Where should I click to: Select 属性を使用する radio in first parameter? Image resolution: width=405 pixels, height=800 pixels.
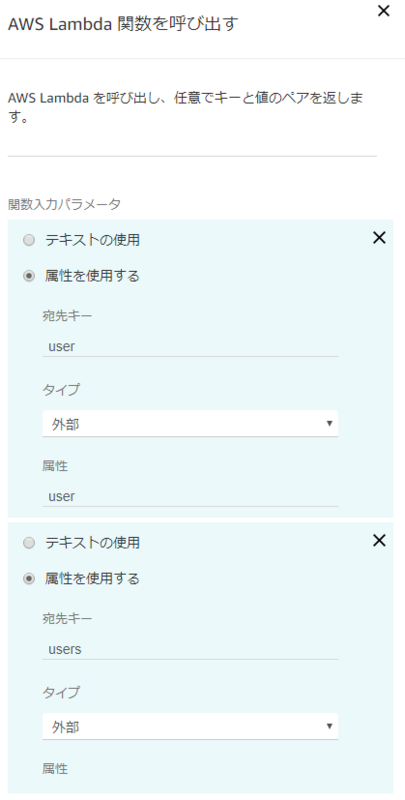[29, 277]
